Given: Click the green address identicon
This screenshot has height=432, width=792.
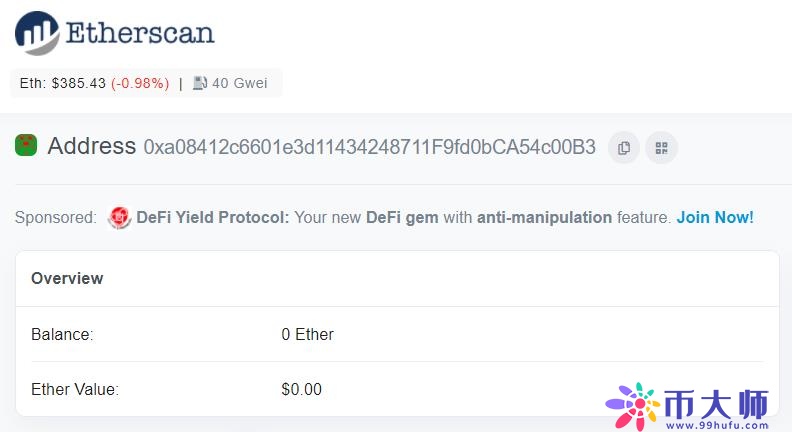Looking at the screenshot, I should (x=26, y=145).
